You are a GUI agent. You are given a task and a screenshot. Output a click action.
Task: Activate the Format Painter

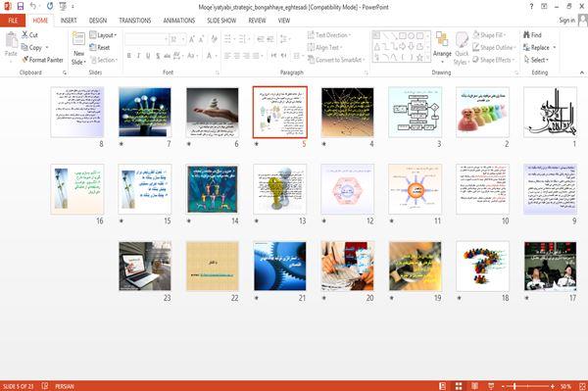point(42,60)
